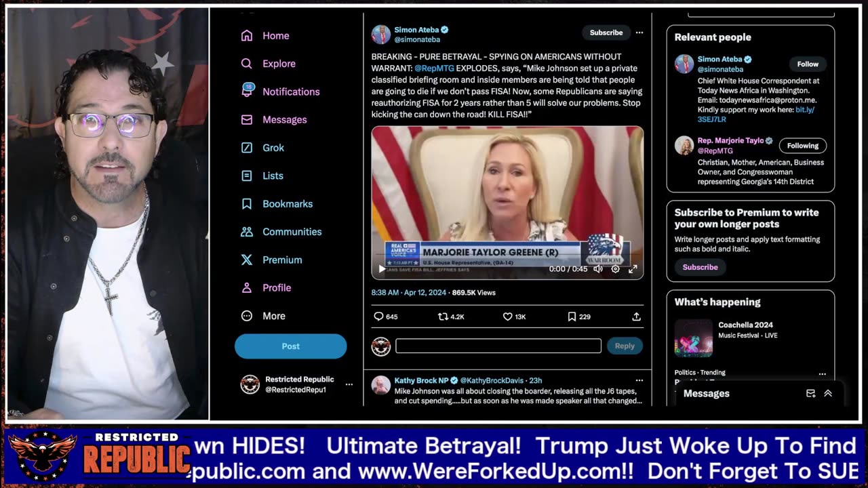Click the Bookmarks ribbon icon

pyautogui.click(x=247, y=203)
